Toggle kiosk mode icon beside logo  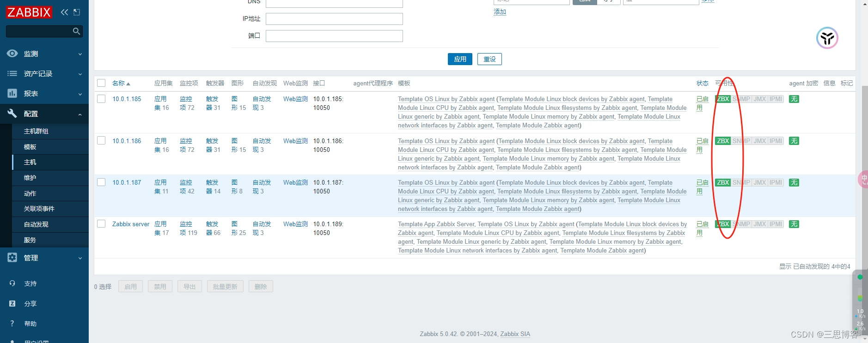(x=77, y=12)
